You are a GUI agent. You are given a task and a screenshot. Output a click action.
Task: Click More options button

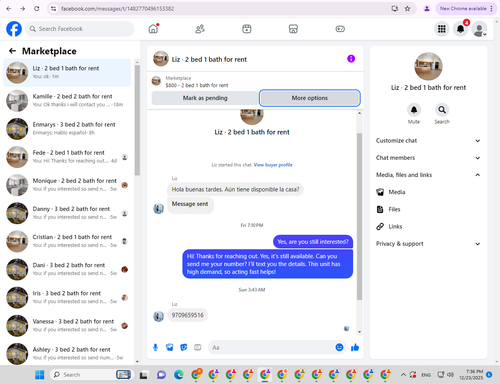pos(310,98)
